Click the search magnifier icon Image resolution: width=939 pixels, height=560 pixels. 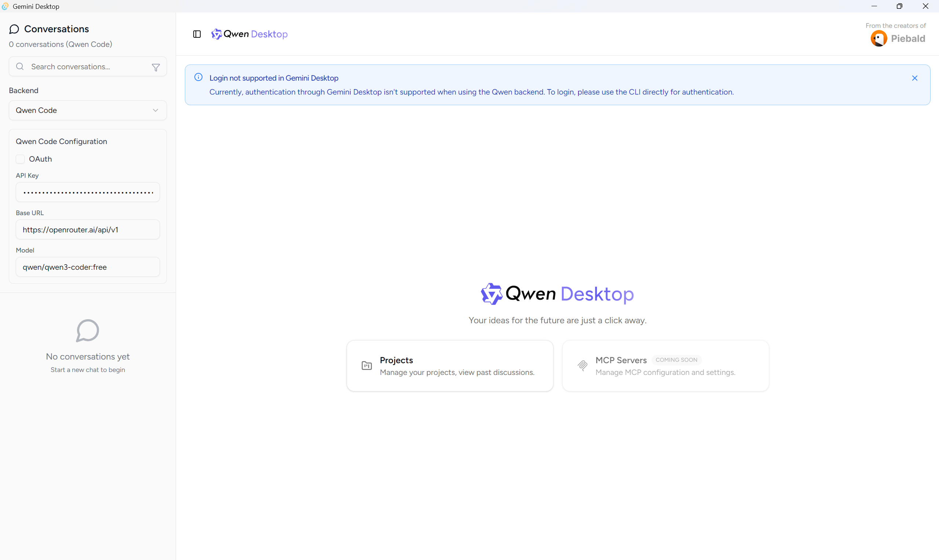[x=20, y=66]
